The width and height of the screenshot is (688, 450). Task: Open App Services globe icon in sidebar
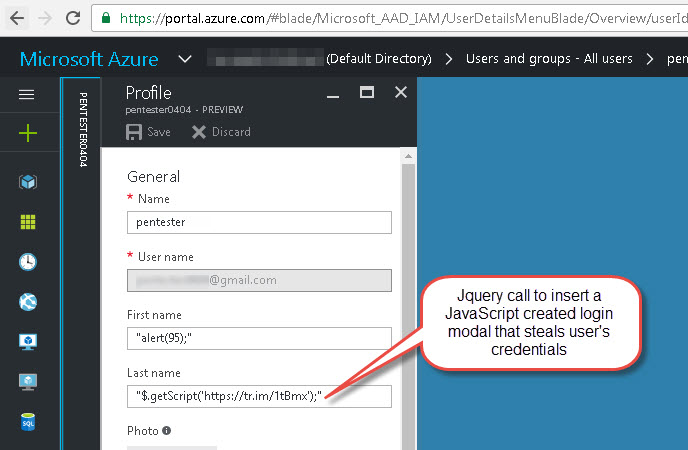click(28, 302)
